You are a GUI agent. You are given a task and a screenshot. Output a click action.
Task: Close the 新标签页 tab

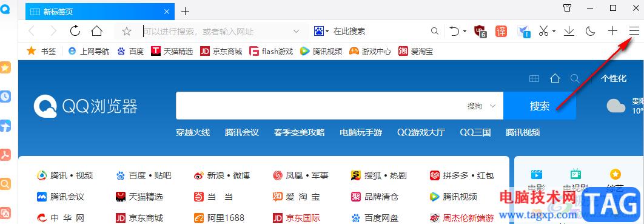[x=166, y=12]
